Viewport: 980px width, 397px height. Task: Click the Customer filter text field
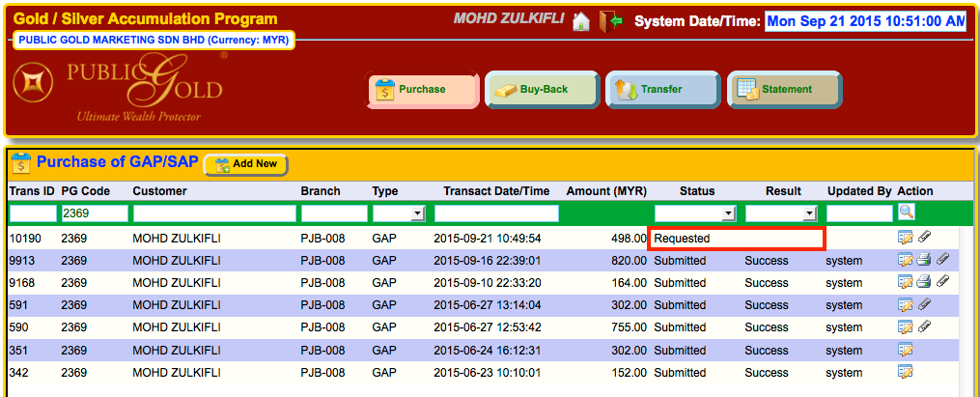(213, 213)
